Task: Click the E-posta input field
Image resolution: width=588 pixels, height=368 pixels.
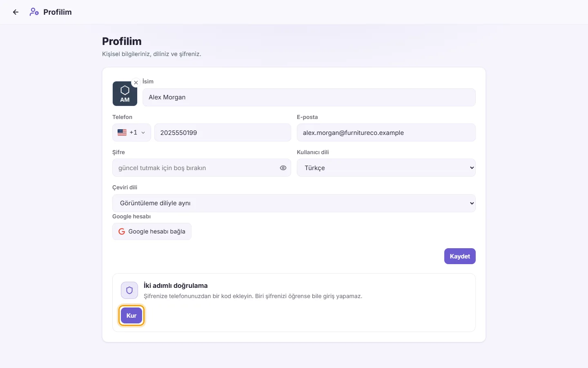Action: point(386,132)
